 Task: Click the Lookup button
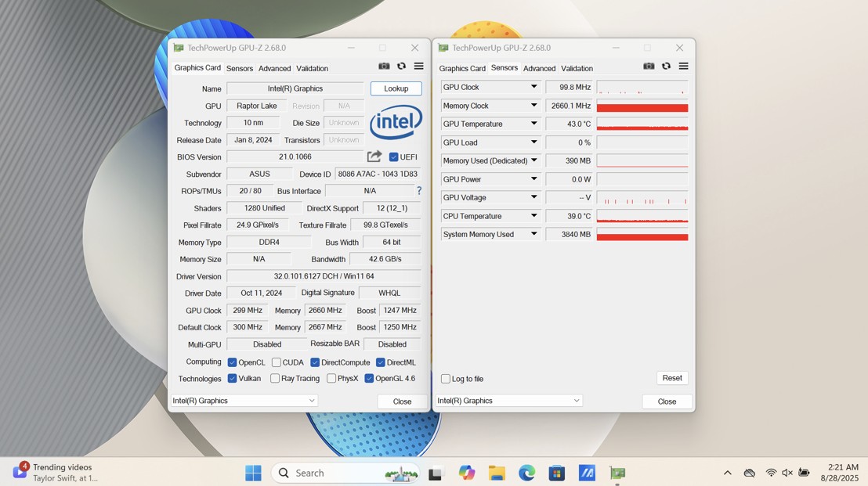[396, 88]
